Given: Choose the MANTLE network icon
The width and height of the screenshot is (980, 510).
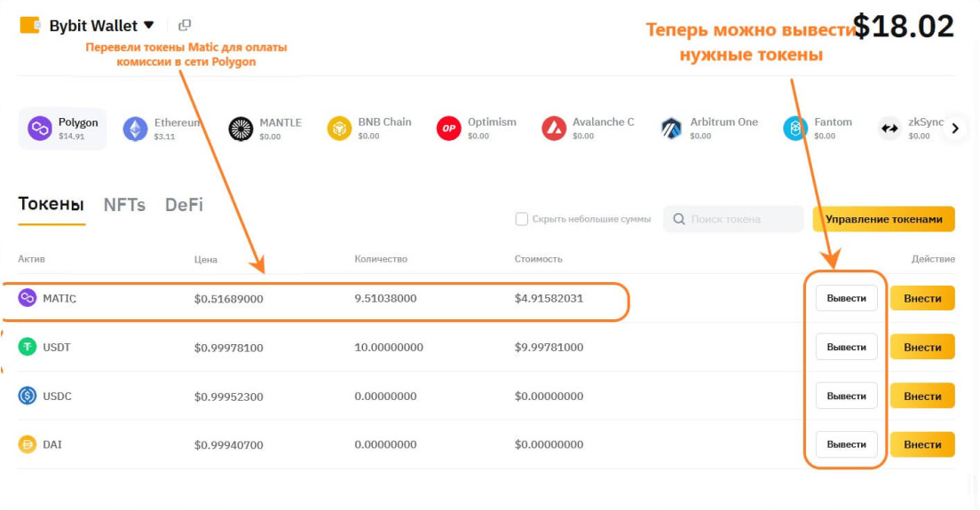Looking at the screenshot, I should [x=241, y=129].
